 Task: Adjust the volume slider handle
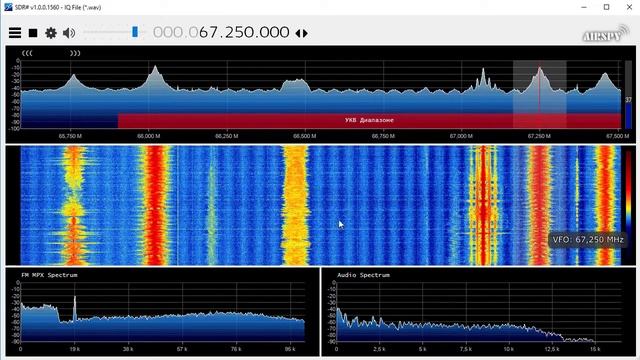pyautogui.click(x=135, y=32)
